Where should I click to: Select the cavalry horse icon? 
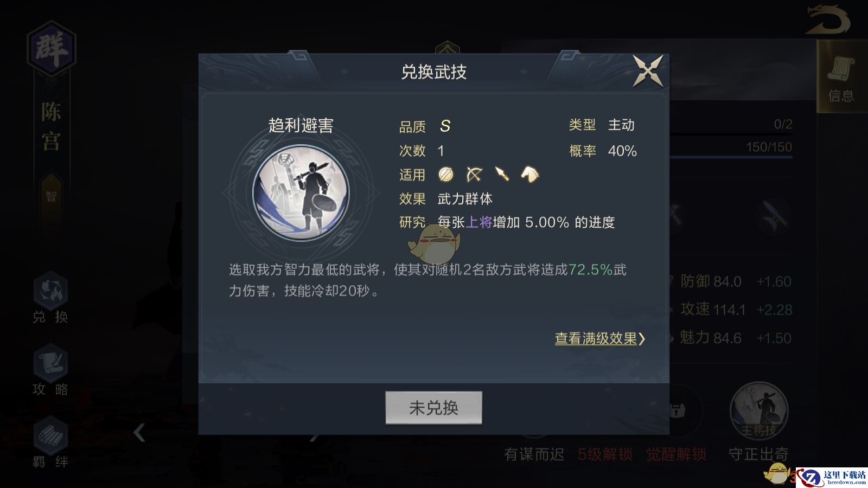(x=530, y=174)
